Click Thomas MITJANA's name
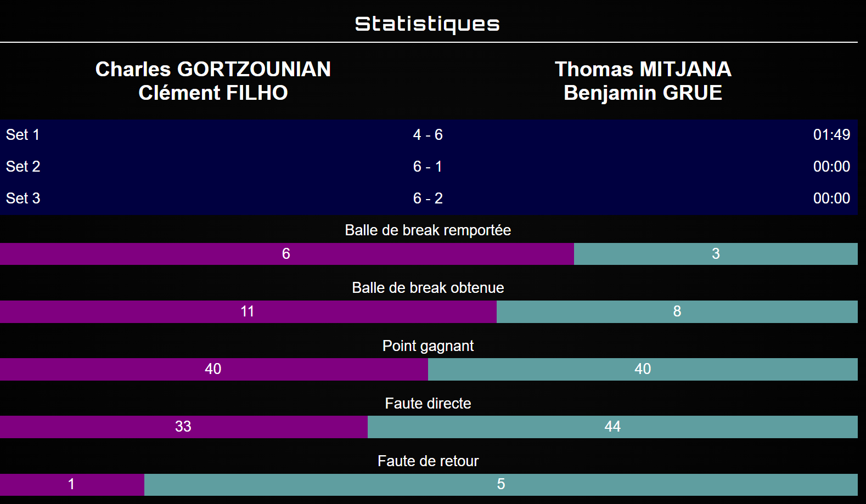866x504 pixels. (x=643, y=69)
